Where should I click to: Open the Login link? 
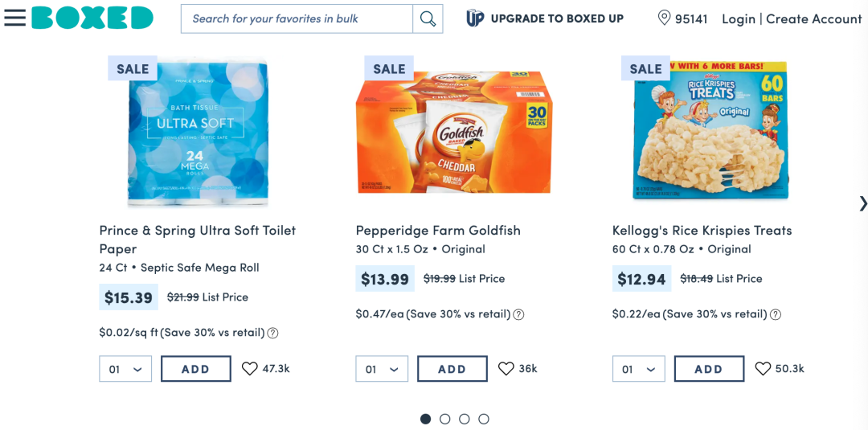[x=739, y=18]
